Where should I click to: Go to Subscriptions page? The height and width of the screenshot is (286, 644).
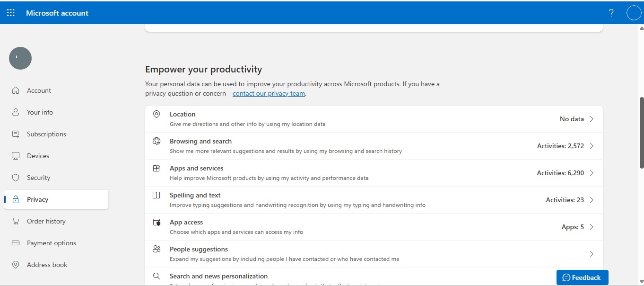(x=56, y=134)
